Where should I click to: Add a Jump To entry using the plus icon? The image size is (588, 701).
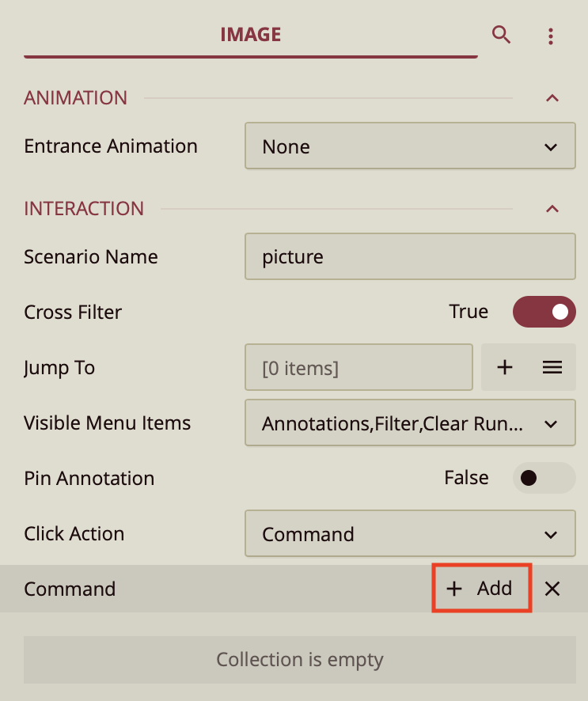(505, 367)
